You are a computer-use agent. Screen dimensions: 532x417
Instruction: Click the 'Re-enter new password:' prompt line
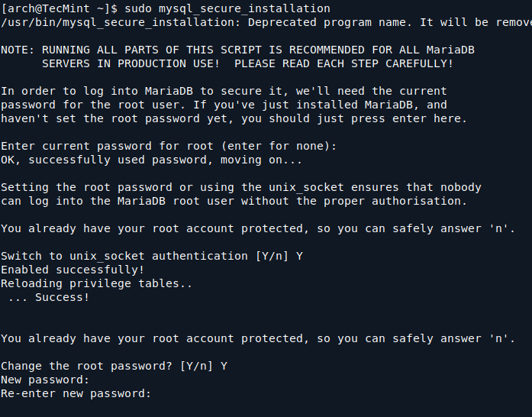click(x=76, y=393)
